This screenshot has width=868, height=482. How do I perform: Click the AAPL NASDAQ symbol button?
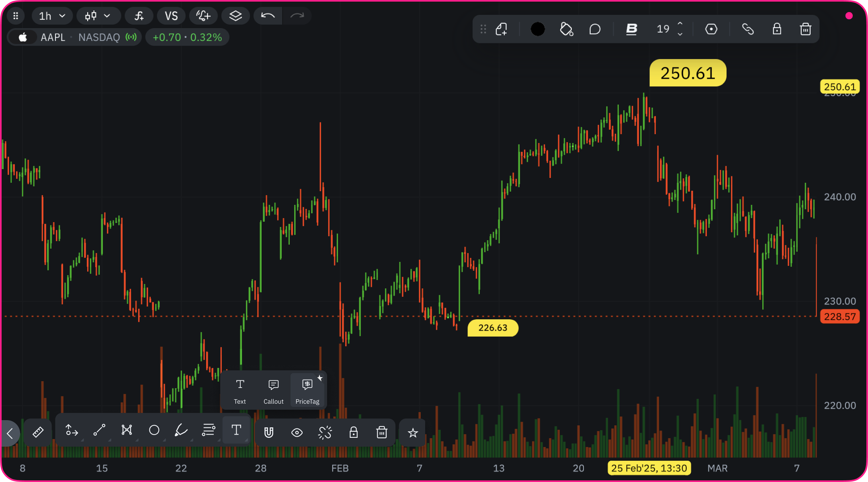(74, 37)
